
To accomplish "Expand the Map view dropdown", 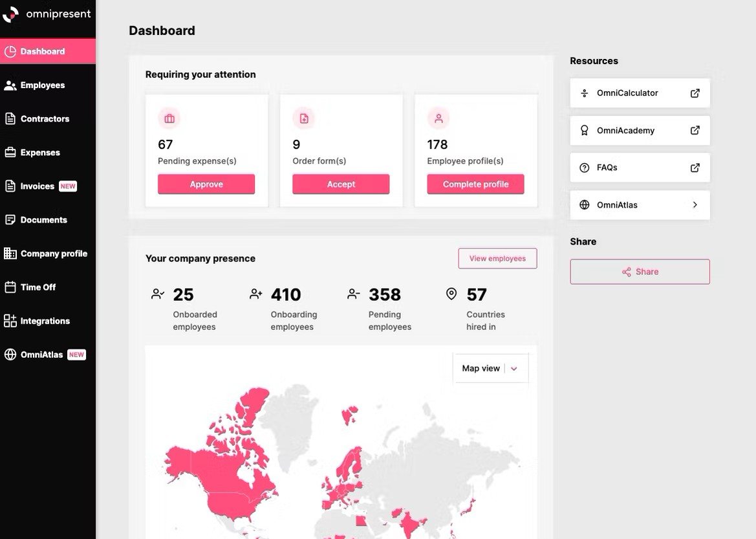I will [x=514, y=369].
